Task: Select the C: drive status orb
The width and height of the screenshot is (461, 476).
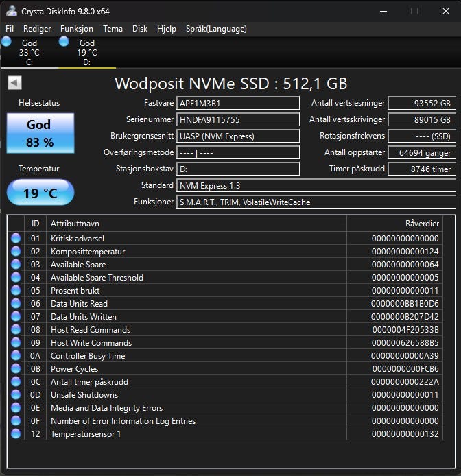Action: [6, 42]
